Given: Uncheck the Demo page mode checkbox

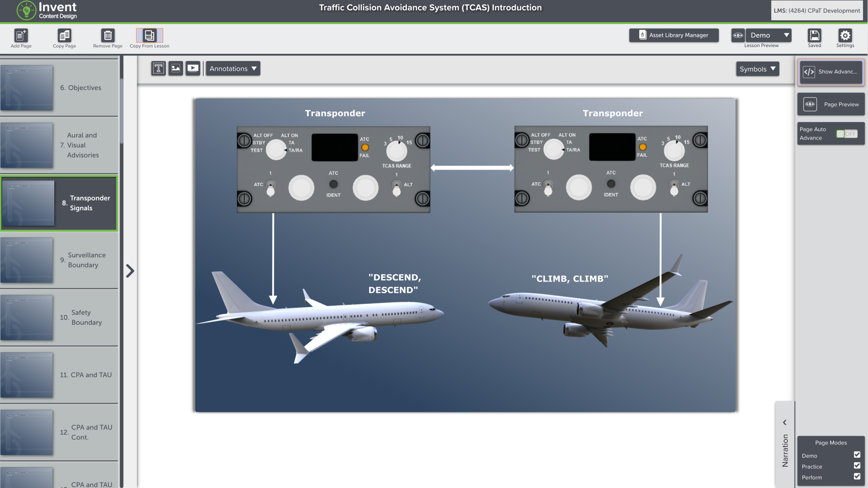Looking at the screenshot, I should pos(857,455).
